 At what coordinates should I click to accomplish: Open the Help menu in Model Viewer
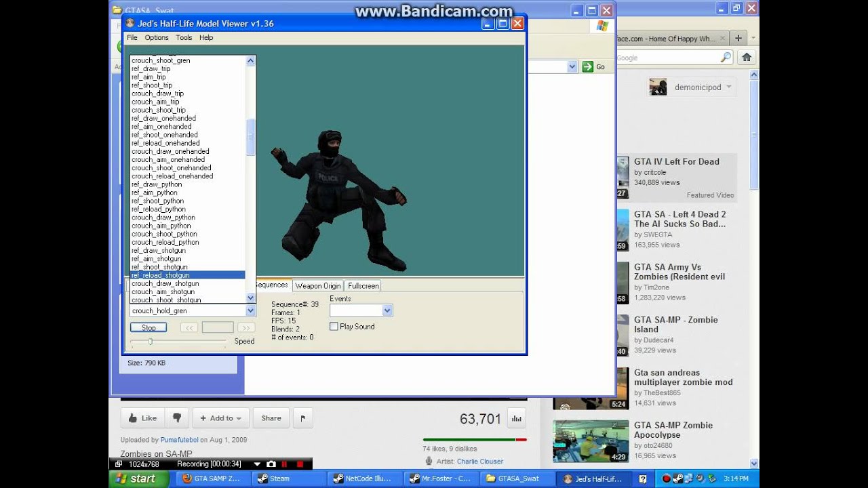click(206, 38)
